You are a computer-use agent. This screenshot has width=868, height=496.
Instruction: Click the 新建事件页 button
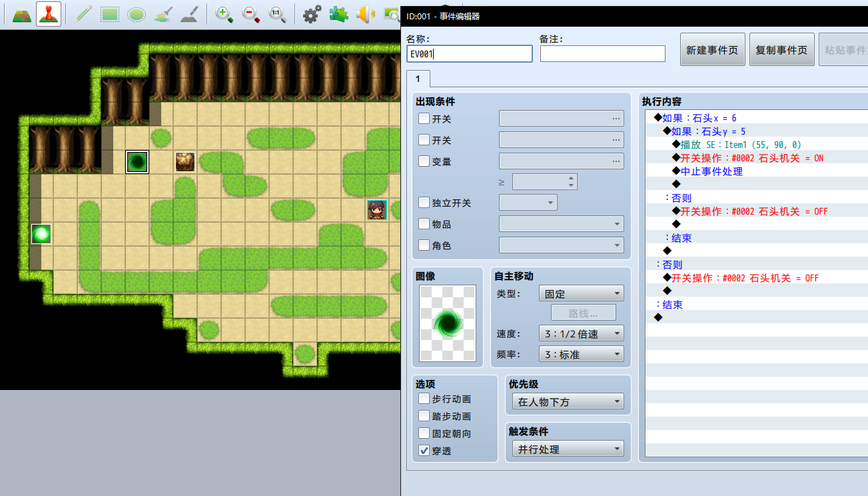(713, 50)
